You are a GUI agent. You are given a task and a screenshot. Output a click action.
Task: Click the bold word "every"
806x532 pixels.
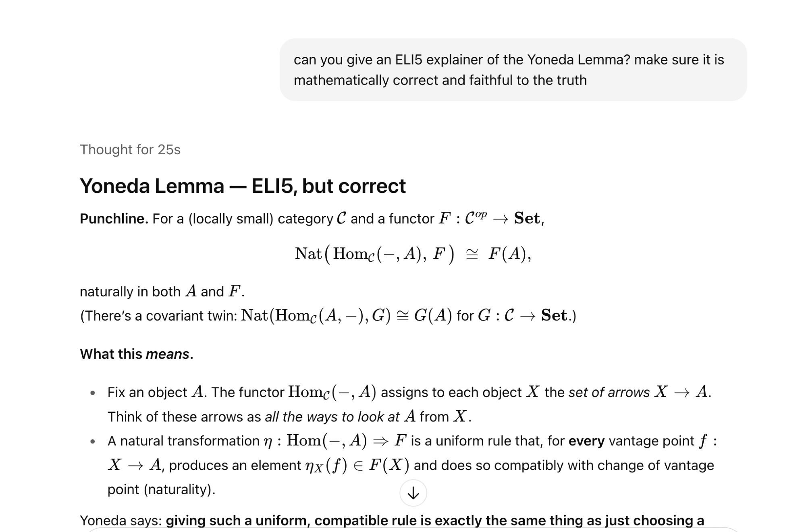tap(586, 441)
